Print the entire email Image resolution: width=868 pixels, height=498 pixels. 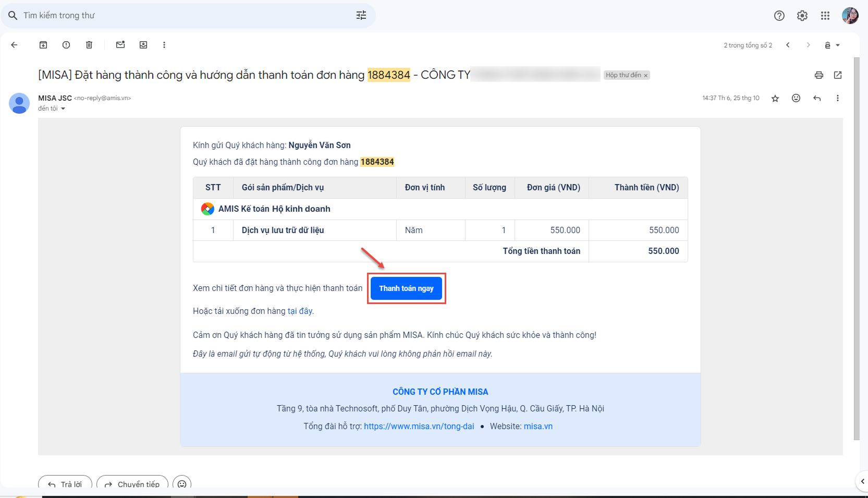[819, 75]
